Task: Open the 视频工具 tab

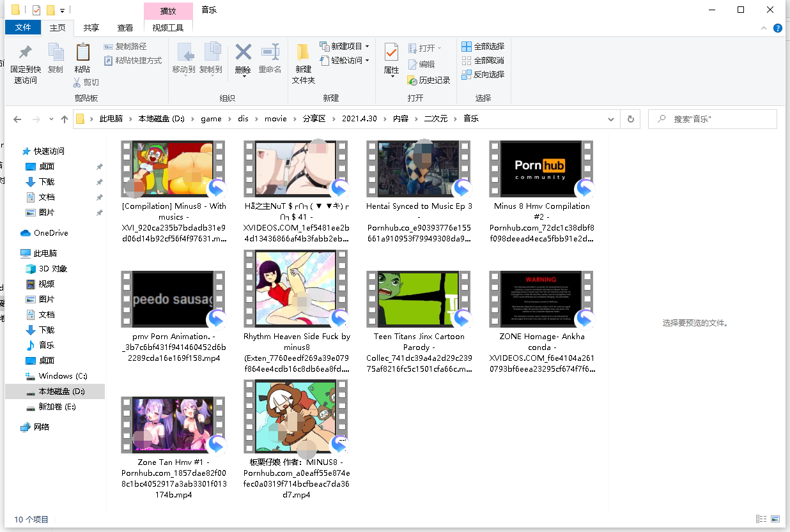Action: pos(168,27)
